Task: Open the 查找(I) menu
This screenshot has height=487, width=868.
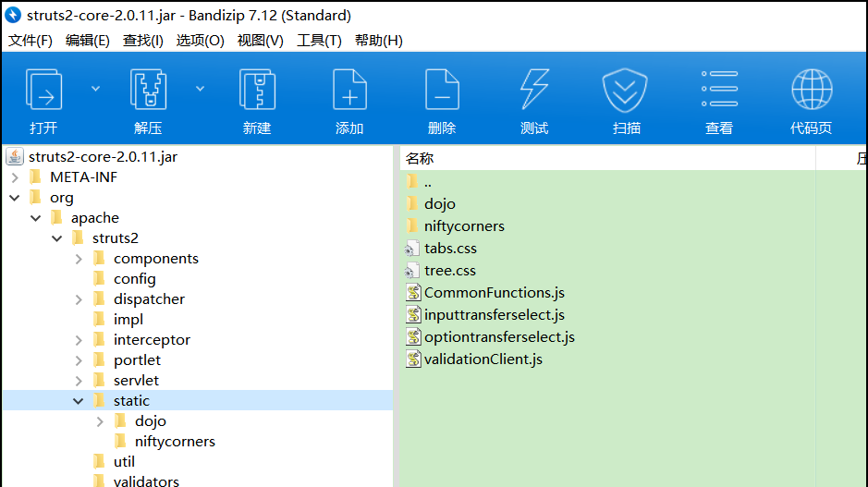Action: click(x=143, y=41)
